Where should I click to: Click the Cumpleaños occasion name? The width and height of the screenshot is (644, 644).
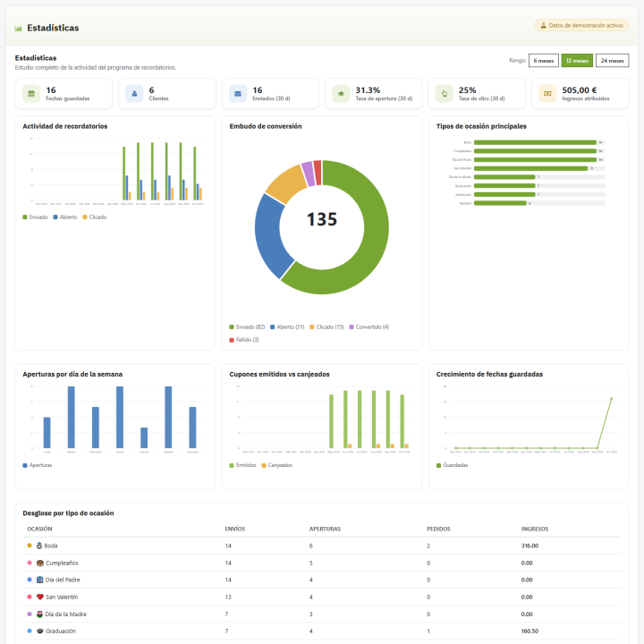[x=62, y=563]
